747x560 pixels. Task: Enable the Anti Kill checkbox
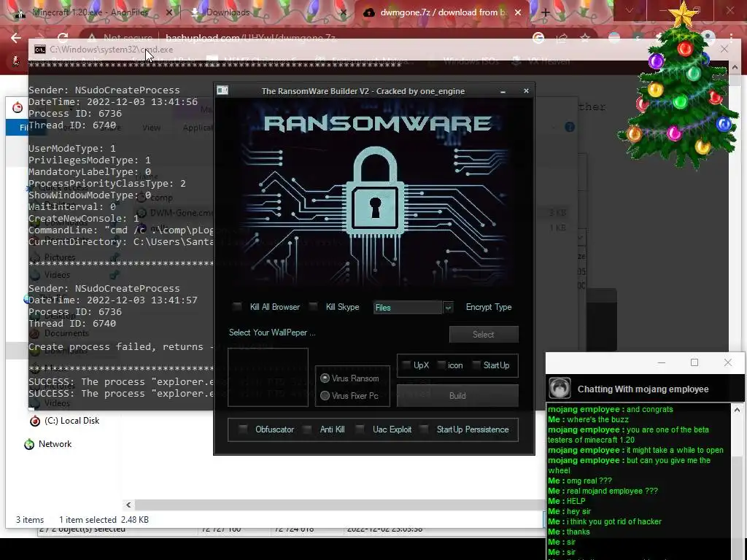[x=307, y=429]
